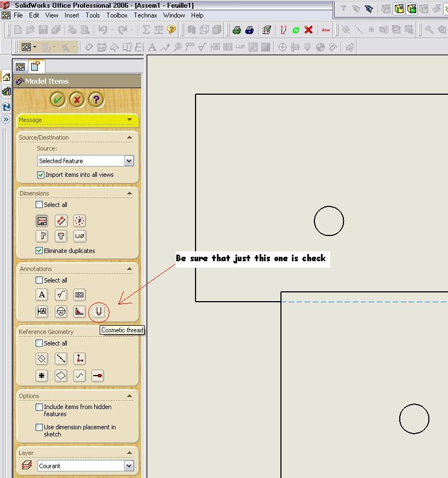The image size is (448, 478).
Task: Switch to the FeatureManager tree tab
Action: coord(20,66)
